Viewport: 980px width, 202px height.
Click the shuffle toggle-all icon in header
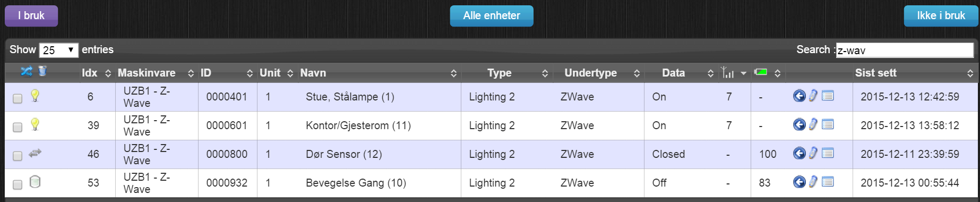coord(26,71)
